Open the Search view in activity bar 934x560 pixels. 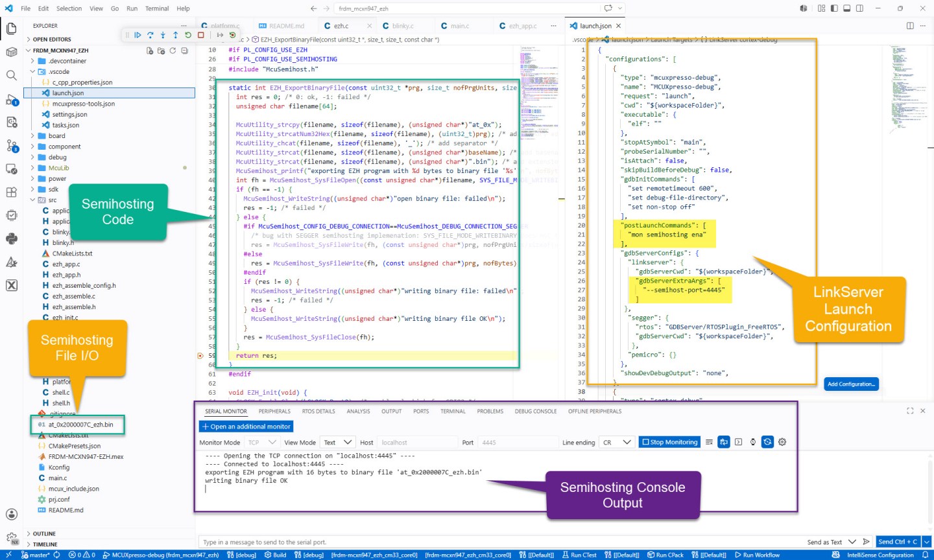(x=11, y=75)
